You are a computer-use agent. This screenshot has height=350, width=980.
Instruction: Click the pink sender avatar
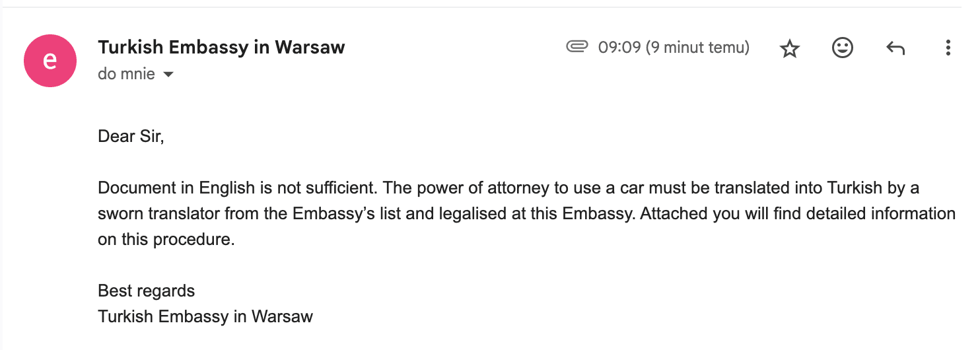pos(50,60)
